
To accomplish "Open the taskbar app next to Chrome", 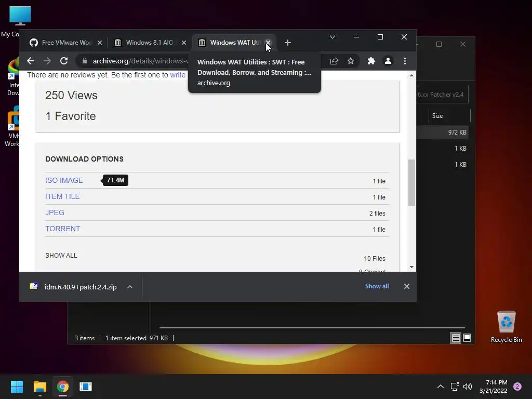I will coord(86,387).
